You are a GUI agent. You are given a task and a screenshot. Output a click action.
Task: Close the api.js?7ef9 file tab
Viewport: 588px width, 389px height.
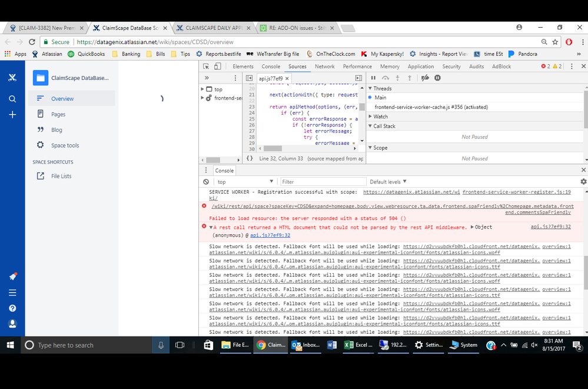(x=287, y=78)
